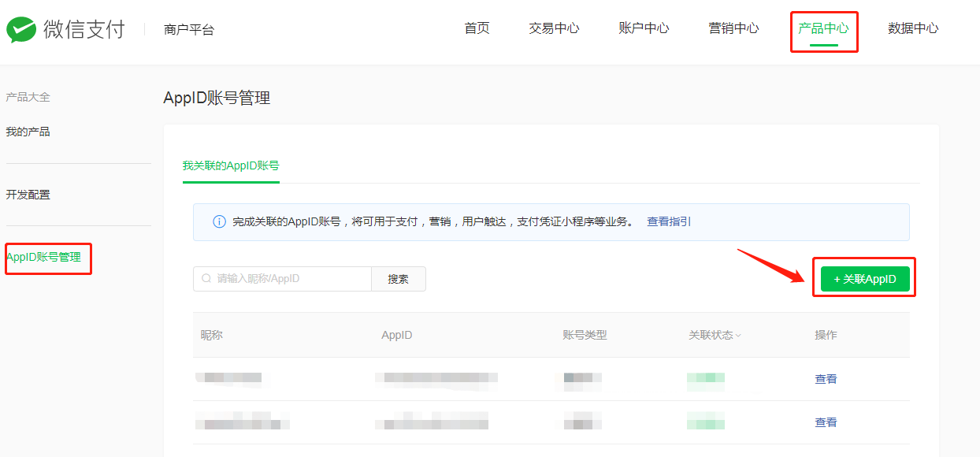Click 查看 for the second AppID row
This screenshot has width=980, height=457.
(826, 422)
